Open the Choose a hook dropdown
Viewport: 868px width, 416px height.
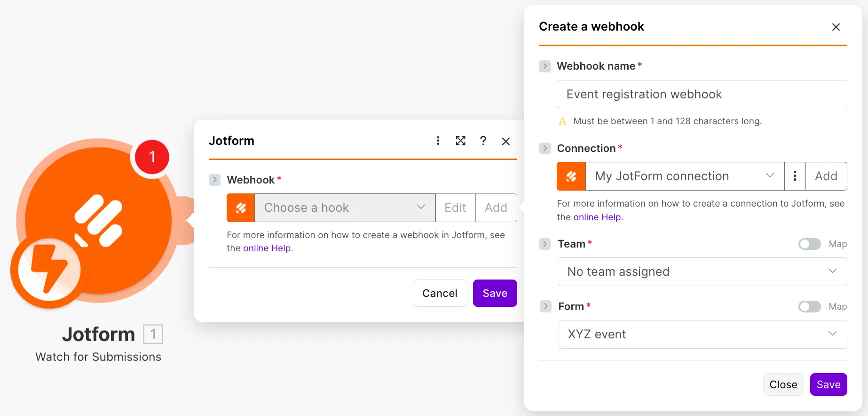click(x=345, y=208)
